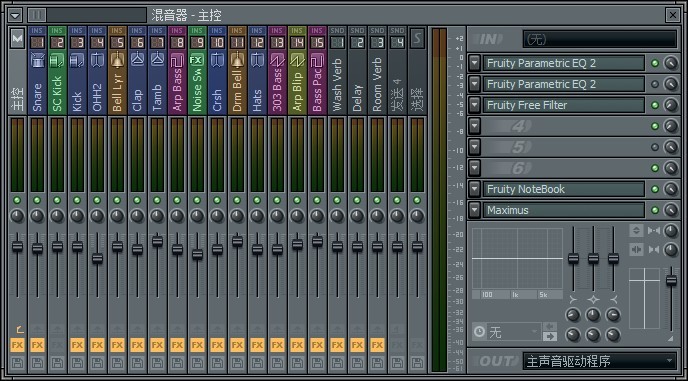Select the 主控 master track label
This screenshot has height=381, width=688.
pos(17,100)
